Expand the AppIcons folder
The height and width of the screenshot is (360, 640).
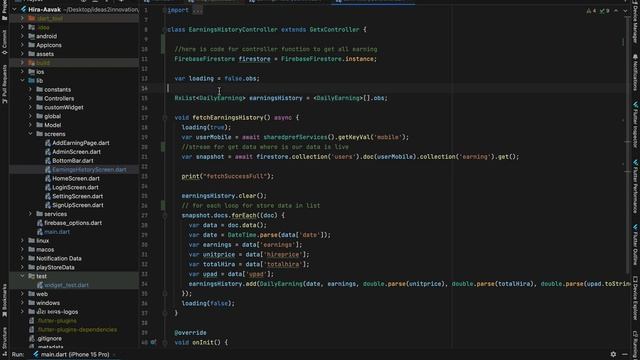click(22, 45)
